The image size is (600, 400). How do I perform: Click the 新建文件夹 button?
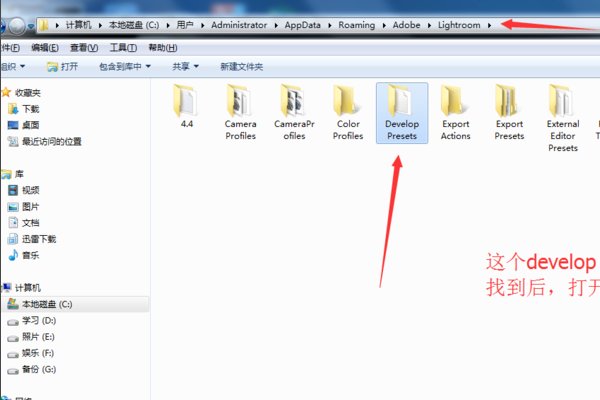pyautogui.click(x=241, y=67)
